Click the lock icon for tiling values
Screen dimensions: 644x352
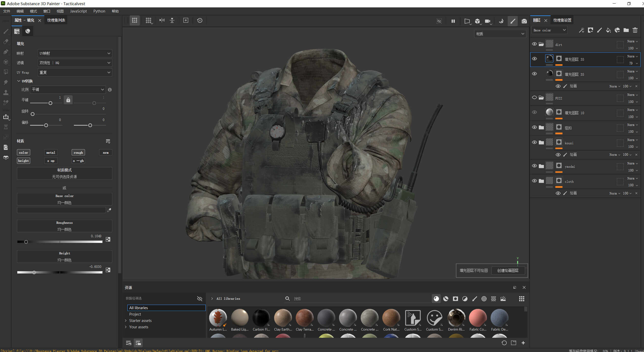click(68, 100)
